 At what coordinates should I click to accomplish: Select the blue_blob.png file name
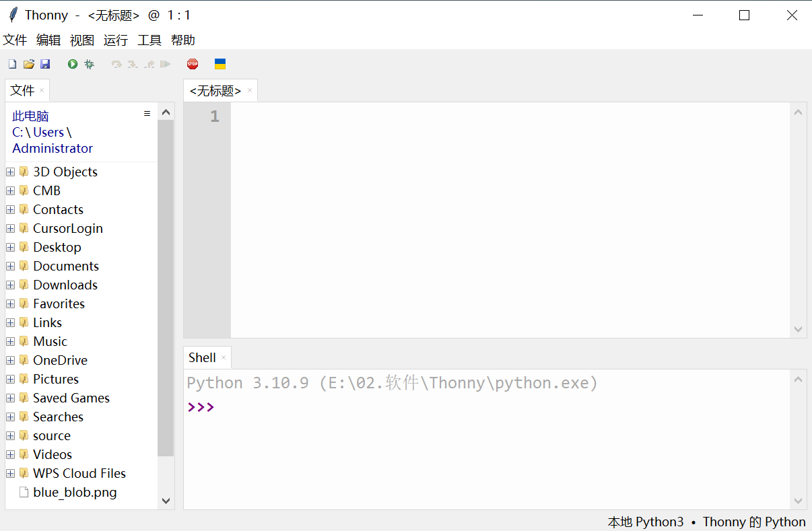point(75,492)
